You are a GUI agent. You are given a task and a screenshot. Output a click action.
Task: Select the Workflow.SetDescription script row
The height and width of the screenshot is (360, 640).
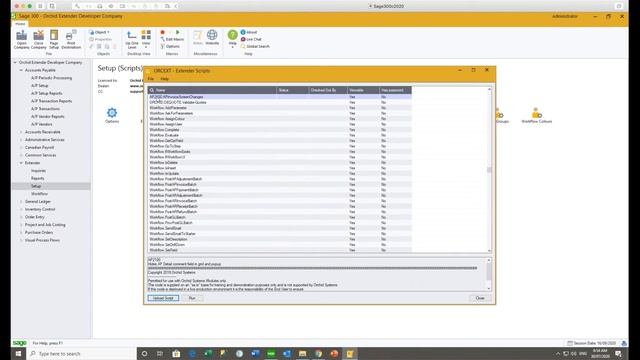(280, 239)
